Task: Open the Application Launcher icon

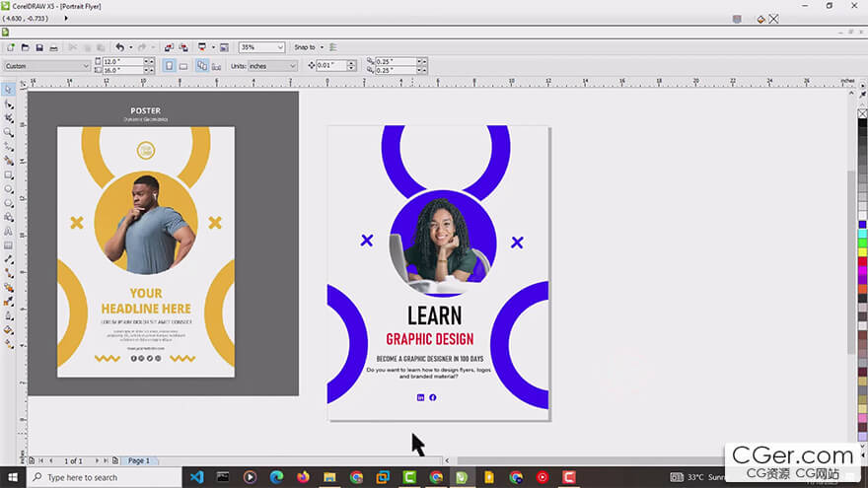Action: click(x=202, y=47)
